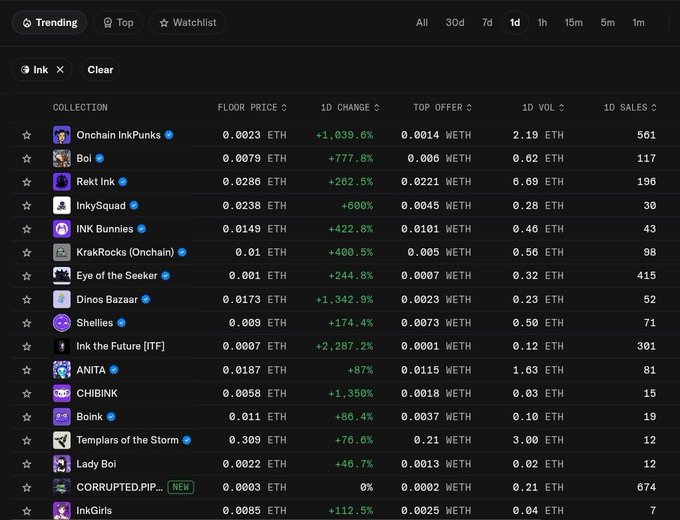The width and height of the screenshot is (680, 520).
Task: Open the CORRUPTED.PIP collection avatar
Action: (62, 487)
